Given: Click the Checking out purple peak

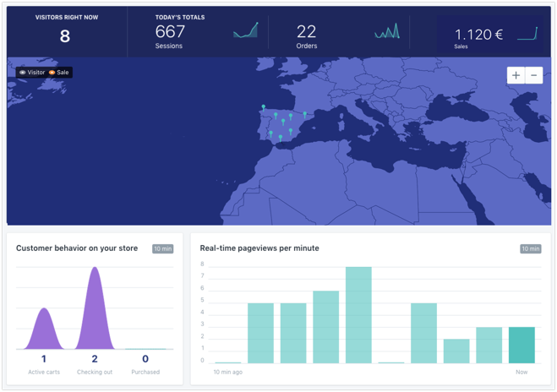Looking at the screenshot, I should tap(95, 308).
